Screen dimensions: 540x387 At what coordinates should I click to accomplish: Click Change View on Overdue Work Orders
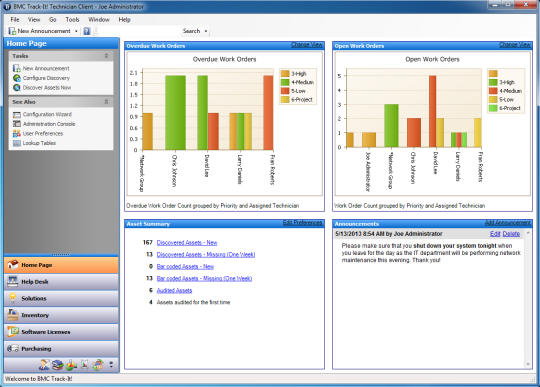(307, 45)
